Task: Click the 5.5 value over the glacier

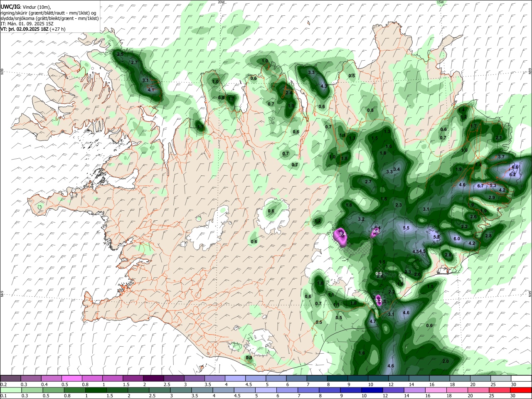Action: (406, 228)
